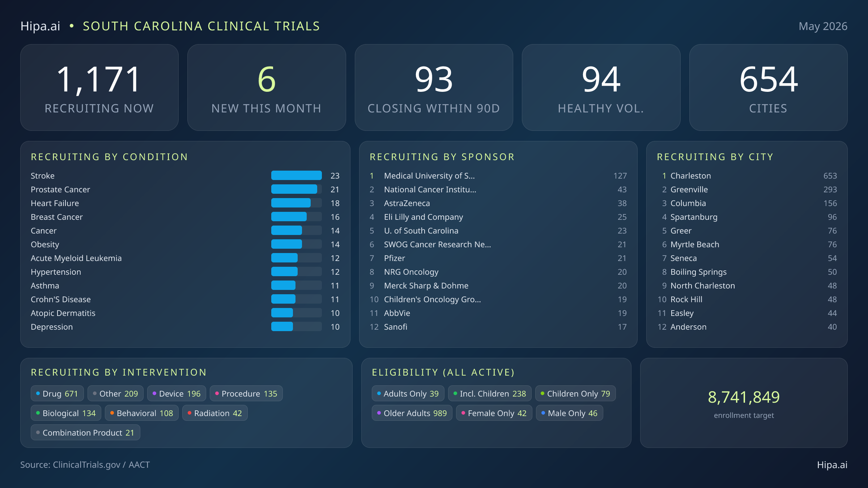Select the Drug 671 intervention chip

coord(57,394)
